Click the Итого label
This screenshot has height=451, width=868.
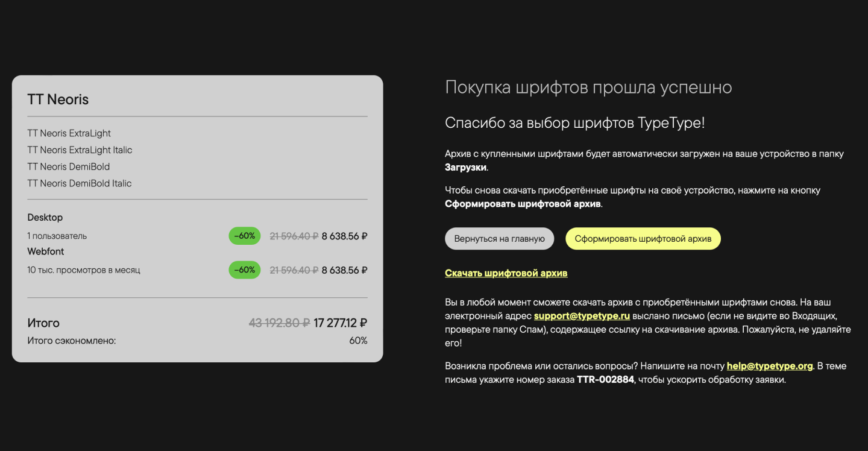pyautogui.click(x=43, y=323)
